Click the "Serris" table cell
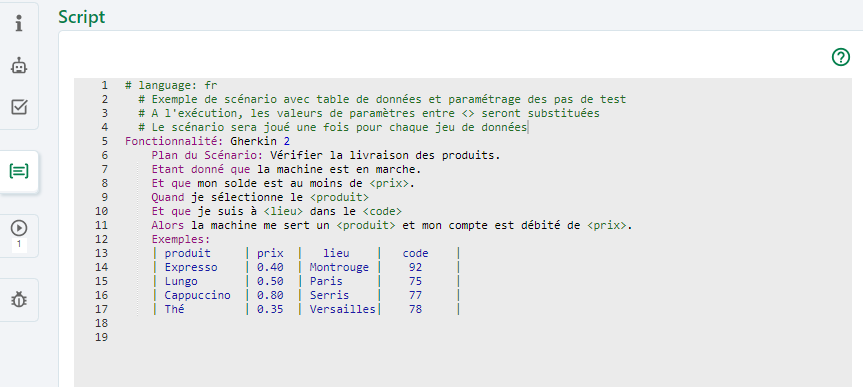This screenshot has width=863, height=387. [x=330, y=295]
